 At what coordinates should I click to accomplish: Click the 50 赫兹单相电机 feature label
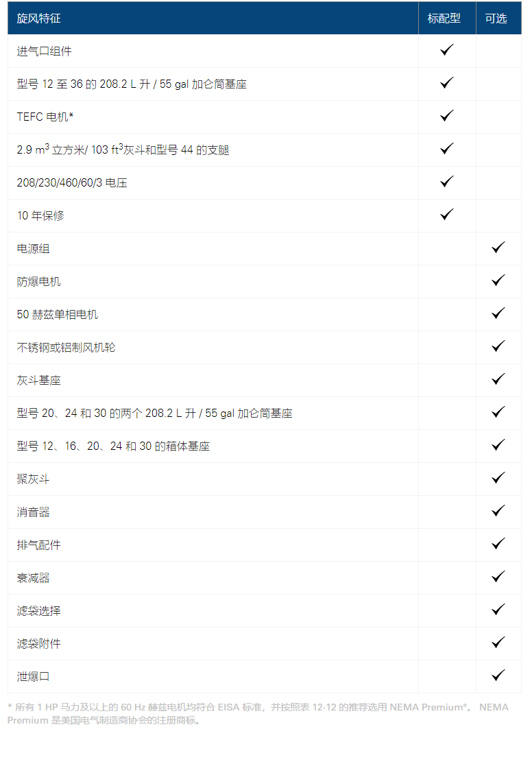click(x=58, y=315)
